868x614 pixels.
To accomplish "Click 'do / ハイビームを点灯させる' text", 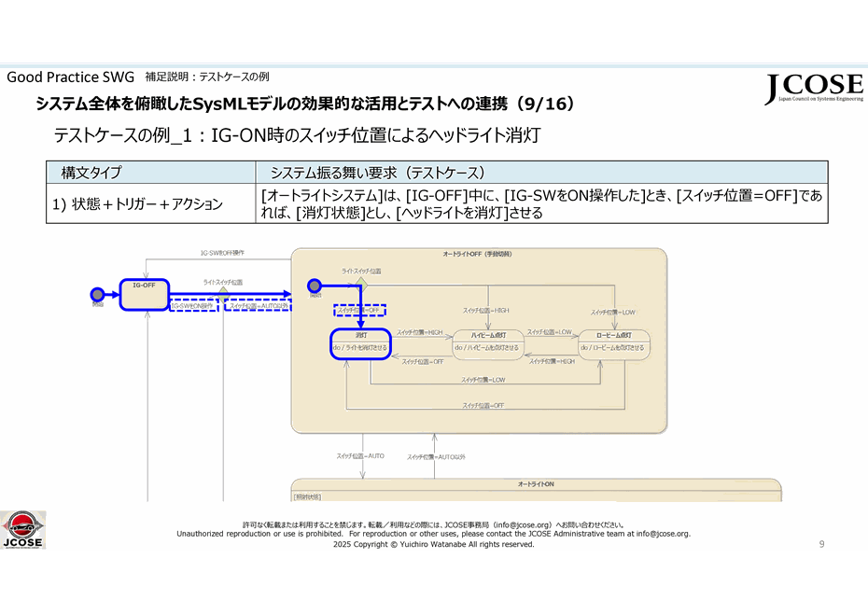I will [x=486, y=348].
